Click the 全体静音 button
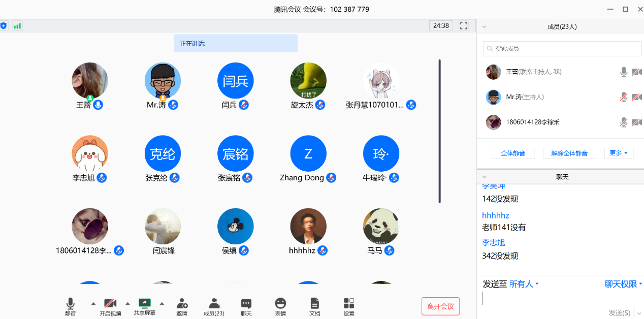The height and width of the screenshot is (319, 644). pyautogui.click(x=513, y=153)
